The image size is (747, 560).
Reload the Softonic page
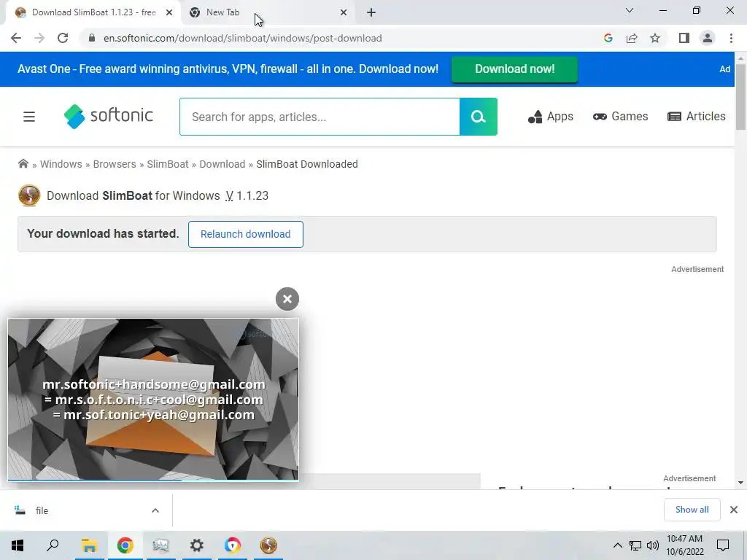63,38
